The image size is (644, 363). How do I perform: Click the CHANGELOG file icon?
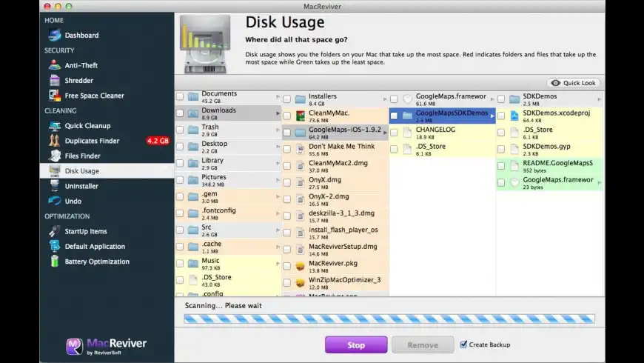click(x=407, y=133)
